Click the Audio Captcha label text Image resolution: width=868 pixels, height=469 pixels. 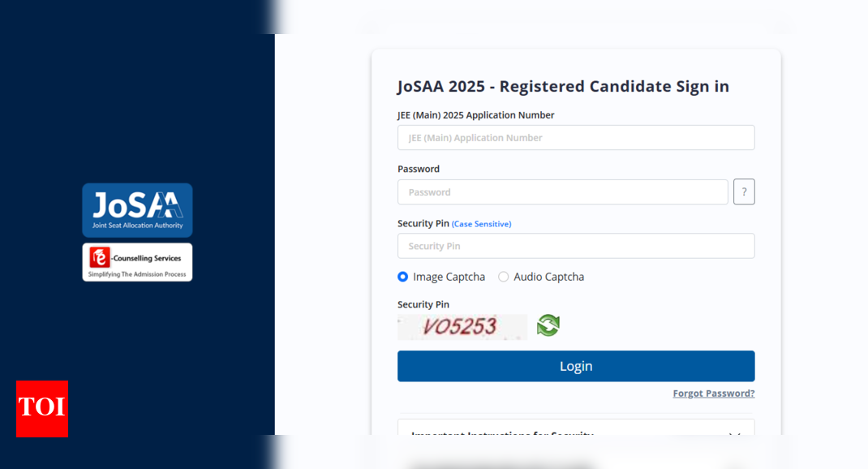pos(548,277)
